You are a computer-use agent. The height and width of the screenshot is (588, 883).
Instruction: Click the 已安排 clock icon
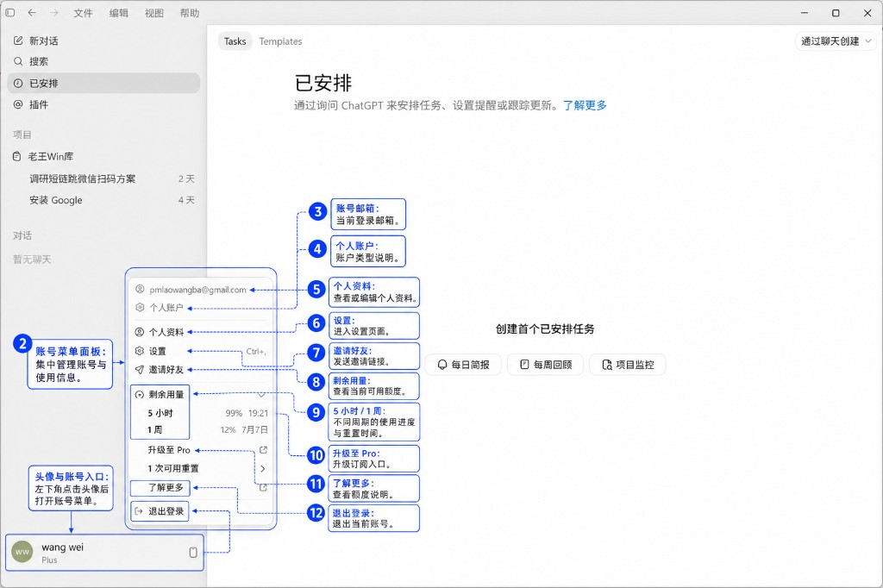[x=18, y=84]
